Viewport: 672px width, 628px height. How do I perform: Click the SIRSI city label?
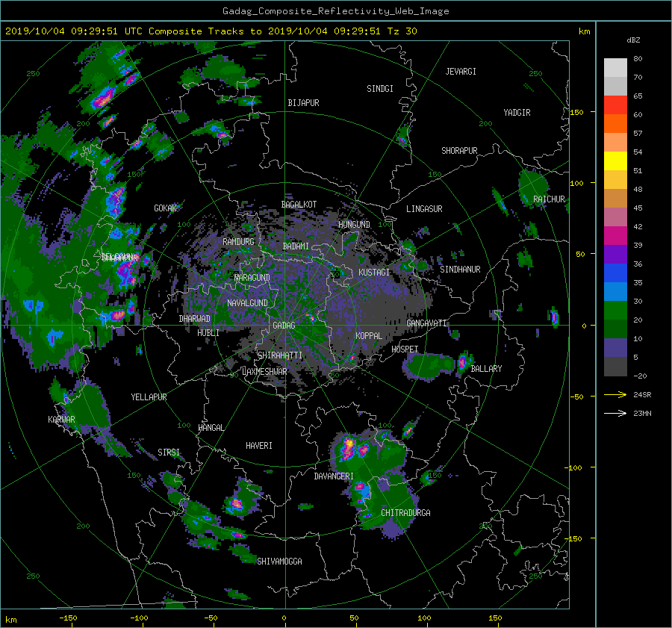169,453
